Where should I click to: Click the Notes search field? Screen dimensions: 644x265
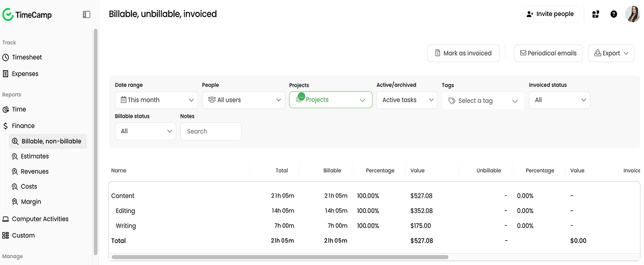(x=211, y=131)
